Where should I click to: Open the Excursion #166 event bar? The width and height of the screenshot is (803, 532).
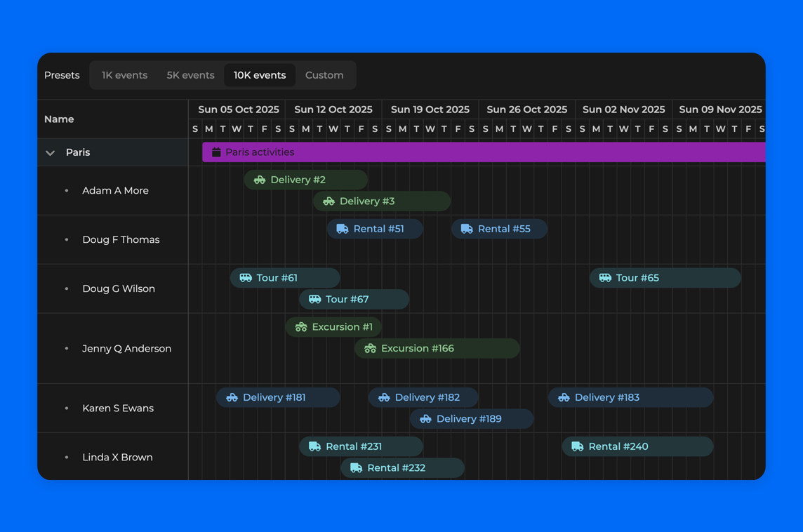pyautogui.click(x=437, y=349)
